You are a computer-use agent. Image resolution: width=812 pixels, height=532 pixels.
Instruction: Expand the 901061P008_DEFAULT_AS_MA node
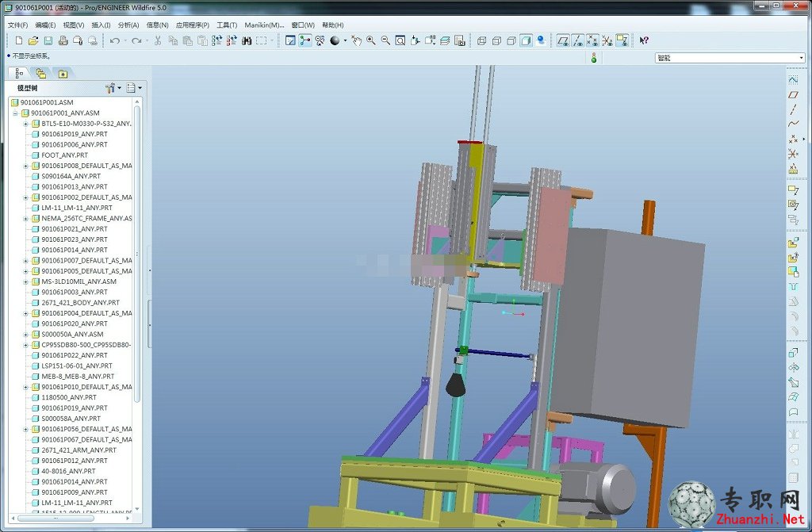[25, 166]
